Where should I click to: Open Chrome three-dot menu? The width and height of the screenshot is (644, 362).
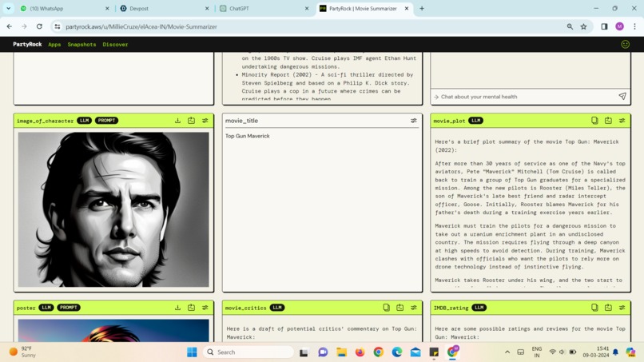[x=634, y=26]
